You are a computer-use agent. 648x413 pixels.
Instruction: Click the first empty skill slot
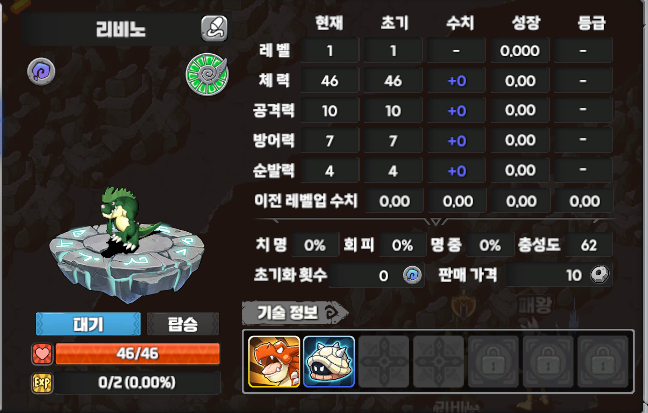384,362
